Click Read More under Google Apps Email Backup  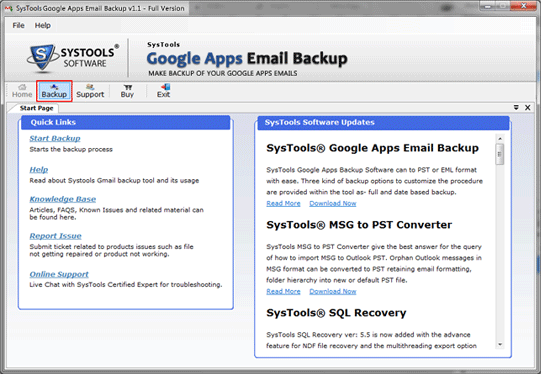pos(283,203)
